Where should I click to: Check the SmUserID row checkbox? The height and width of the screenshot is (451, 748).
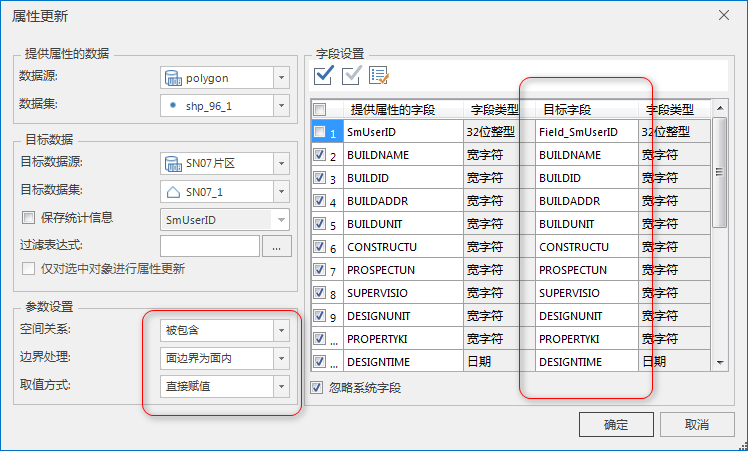point(320,131)
